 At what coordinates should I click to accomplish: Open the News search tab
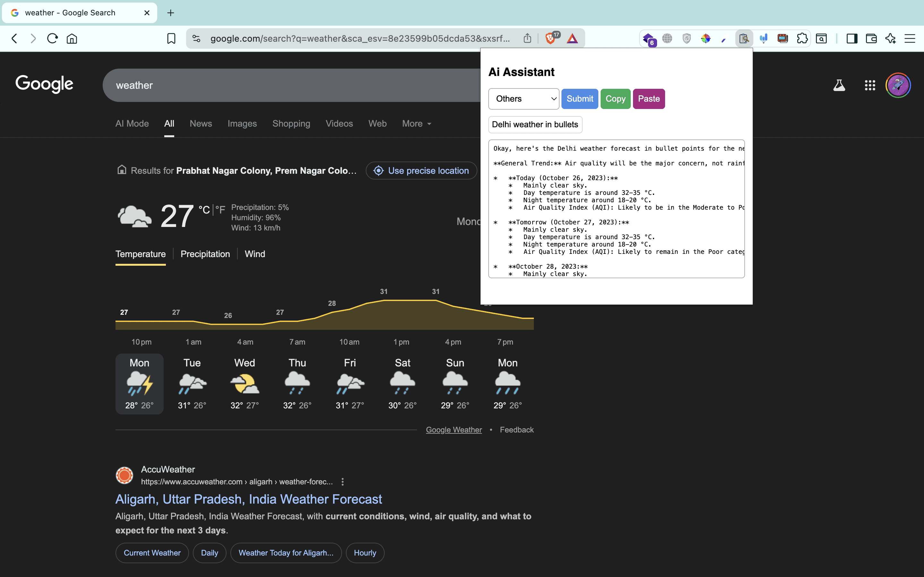click(x=201, y=124)
